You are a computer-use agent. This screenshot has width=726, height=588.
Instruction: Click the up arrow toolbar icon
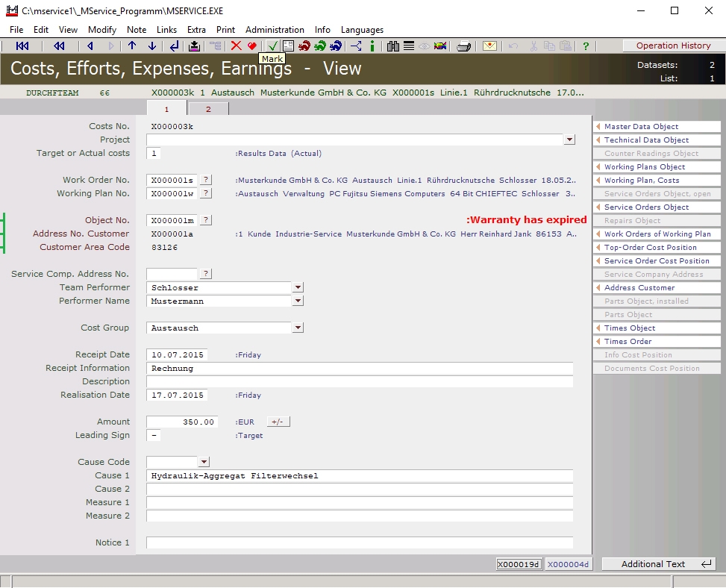(132, 46)
